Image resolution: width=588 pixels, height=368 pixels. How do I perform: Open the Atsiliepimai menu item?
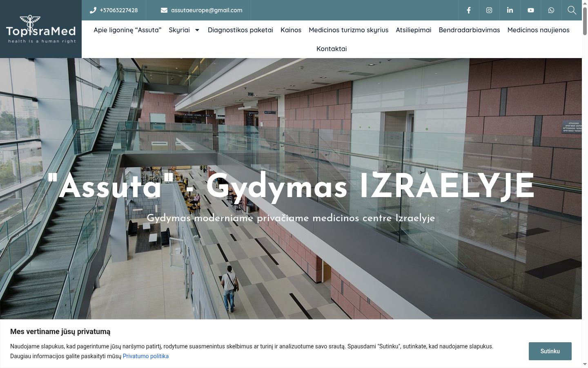[x=414, y=30]
